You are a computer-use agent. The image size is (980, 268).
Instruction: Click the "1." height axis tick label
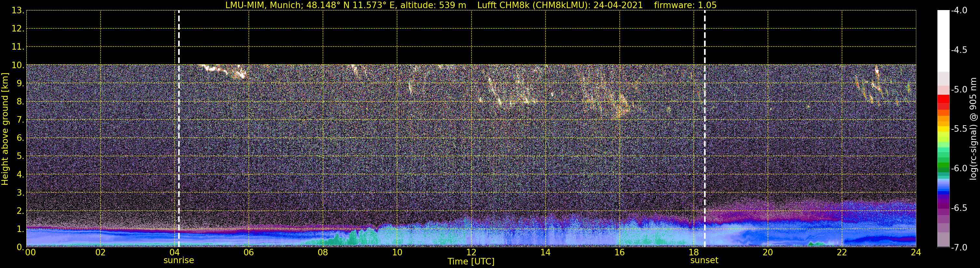coord(20,229)
